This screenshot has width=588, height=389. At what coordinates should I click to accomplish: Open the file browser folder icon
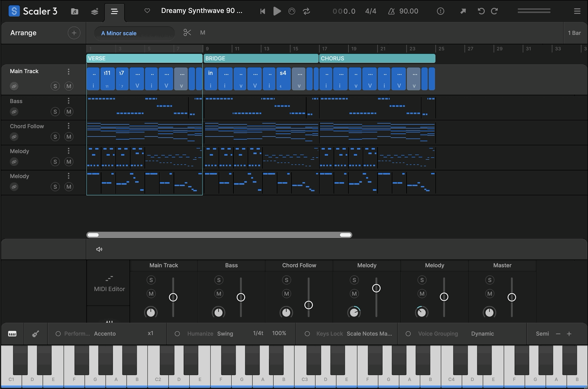[75, 11]
